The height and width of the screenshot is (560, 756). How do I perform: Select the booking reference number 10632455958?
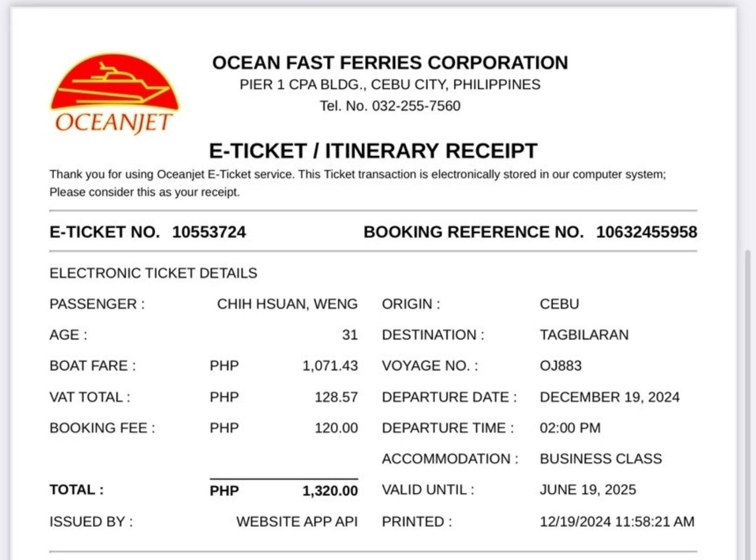pos(647,232)
